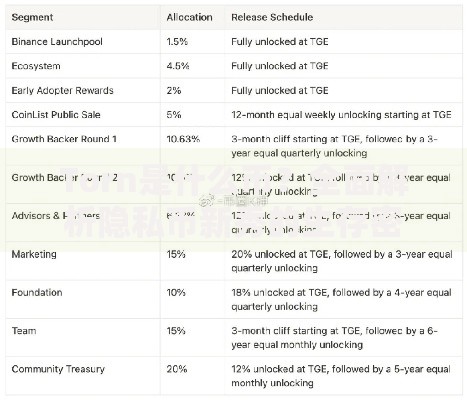Select the Marketing 20% unlocked at TGE text
The width and height of the screenshot is (467, 400).
(x=342, y=261)
